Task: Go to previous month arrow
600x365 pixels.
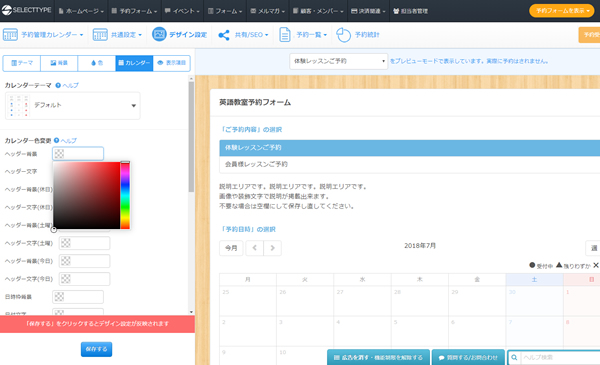Action: point(254,248)
